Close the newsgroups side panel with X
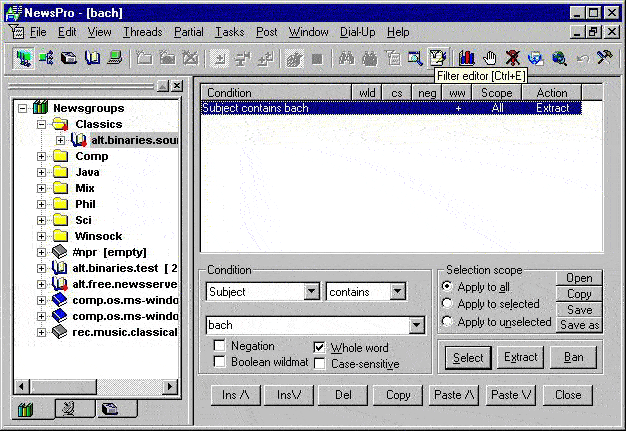 [177, 86]
